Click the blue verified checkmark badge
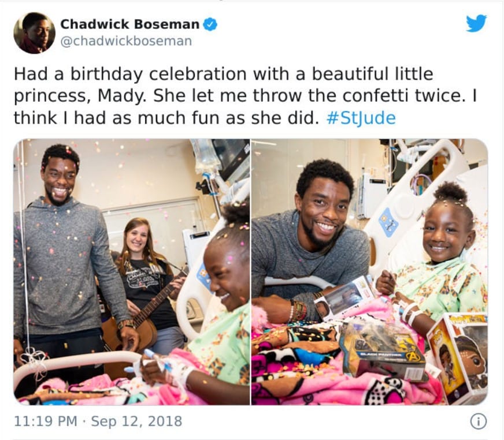The width and height of the screenshot is (504, 440). 210,24
